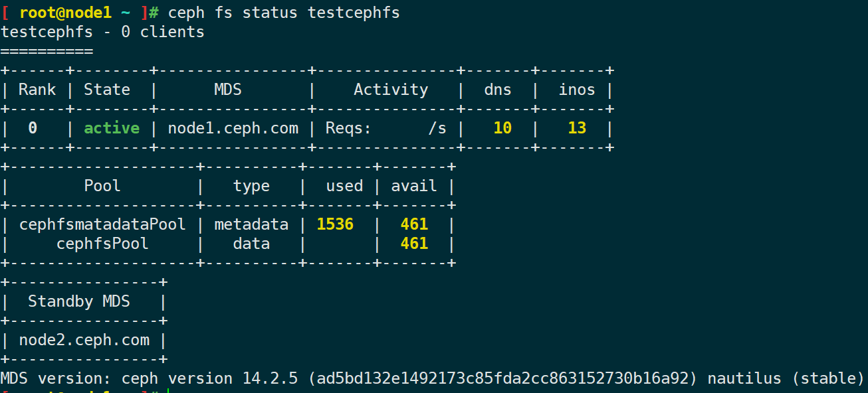Click the 'ceph fs status testcephfs' command
Image resolution: width=868 pixels, height=393 pixels.
(284, 13)
